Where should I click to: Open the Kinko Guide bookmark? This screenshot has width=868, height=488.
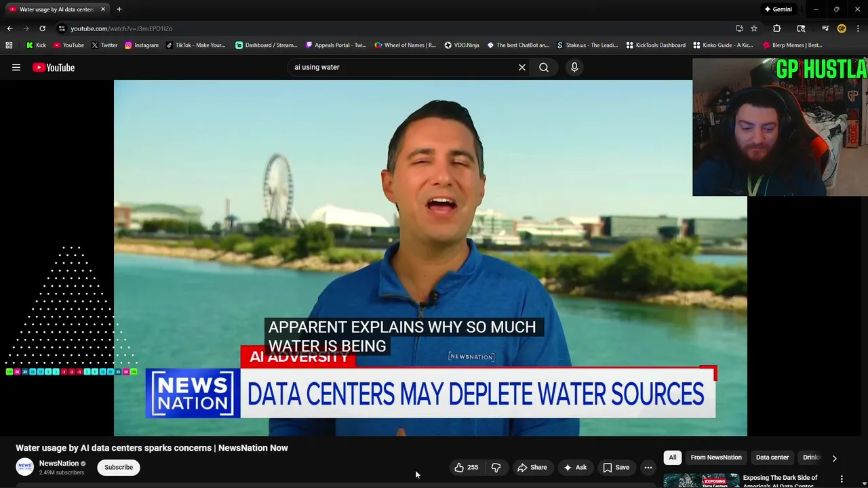tap(723, 45)
